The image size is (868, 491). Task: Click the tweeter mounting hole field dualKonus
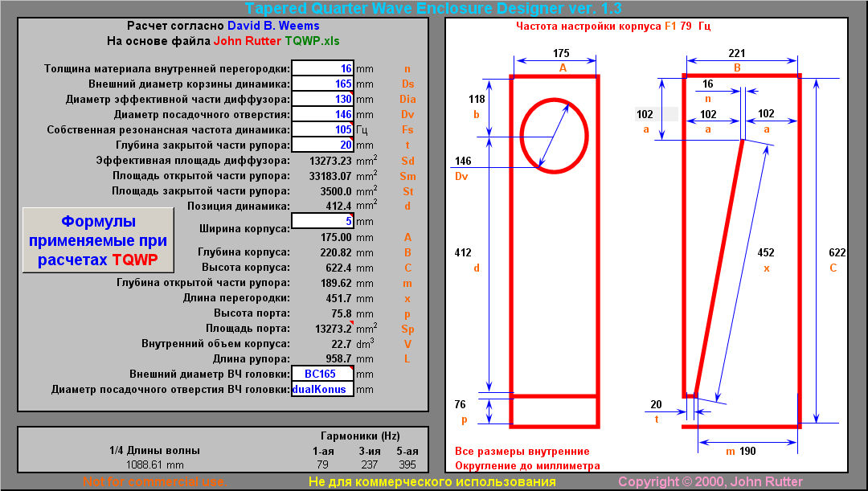[323, 389]
